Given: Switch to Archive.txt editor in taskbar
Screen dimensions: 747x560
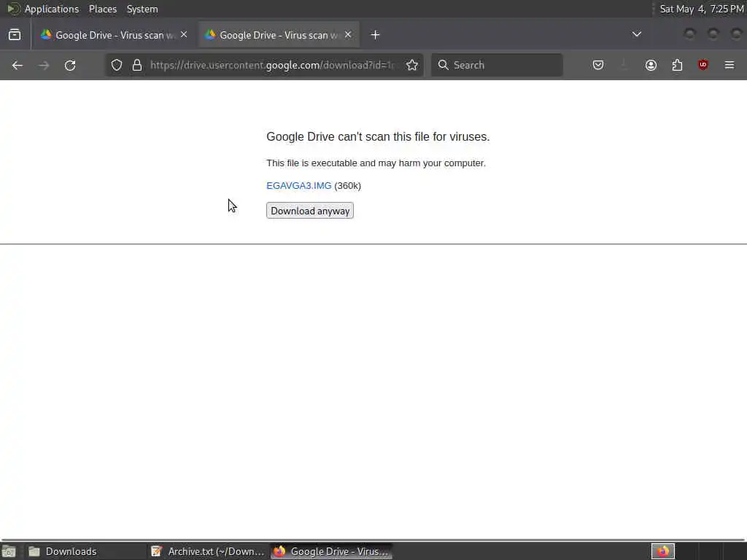Looking at the screenshot, I should (208, 551).
